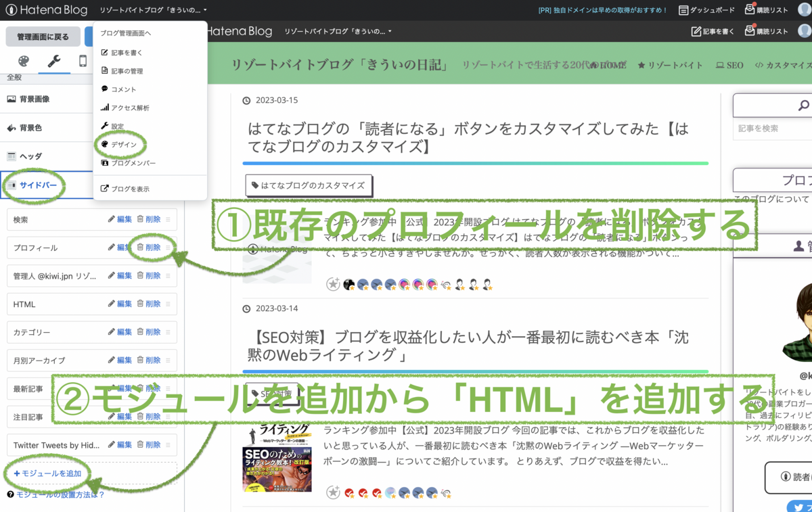Delete the プロフィール module
812x512 pixels.
tap(149, 248)
